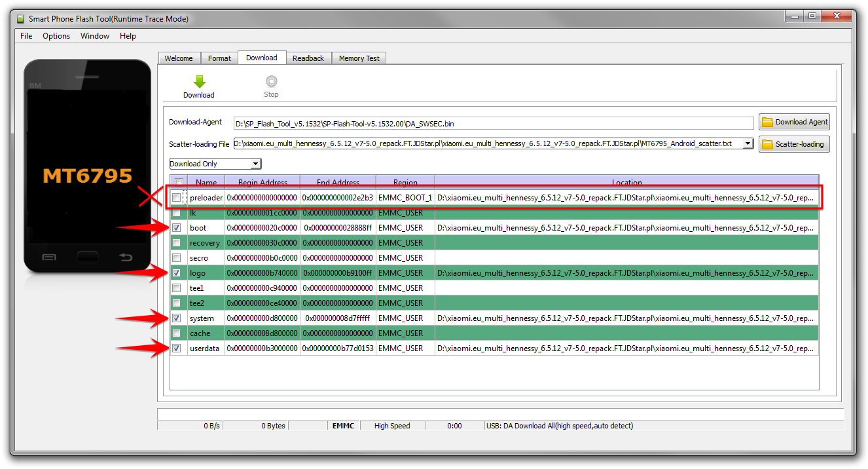The image size is (868, 469).
Task: Click the Download-Agent file path field
Action: click(x=494, y=123)
